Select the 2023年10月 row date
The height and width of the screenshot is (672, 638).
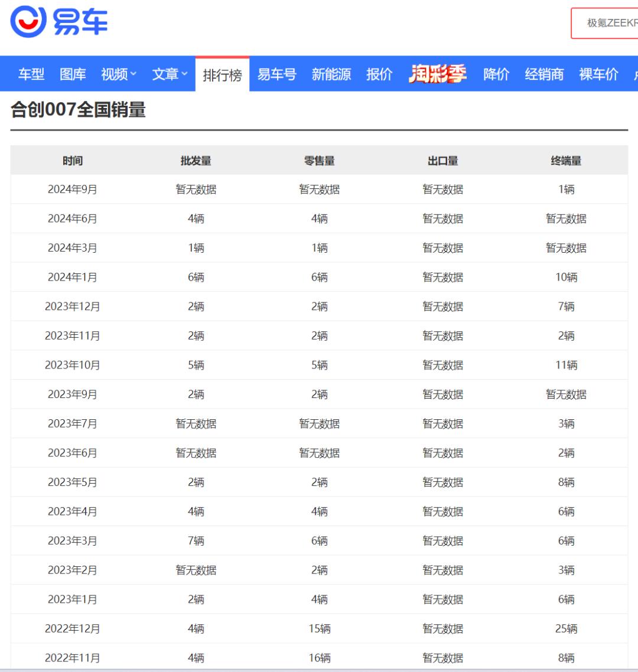(x=73, y=365)
